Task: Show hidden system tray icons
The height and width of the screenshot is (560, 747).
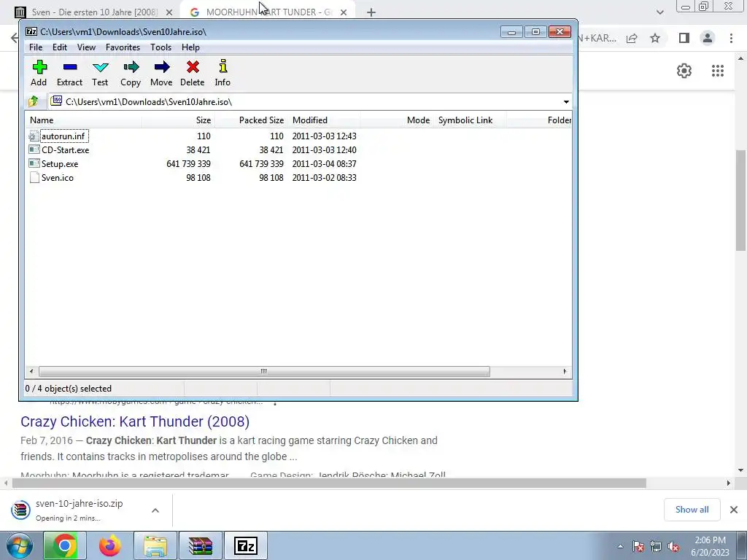Action: (620, 546)
